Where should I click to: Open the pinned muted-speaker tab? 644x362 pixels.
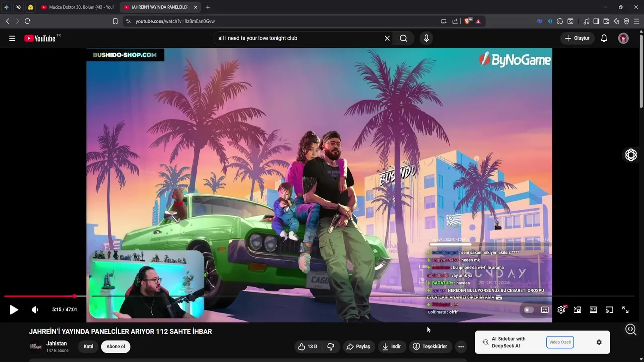(x=18, y=7)
